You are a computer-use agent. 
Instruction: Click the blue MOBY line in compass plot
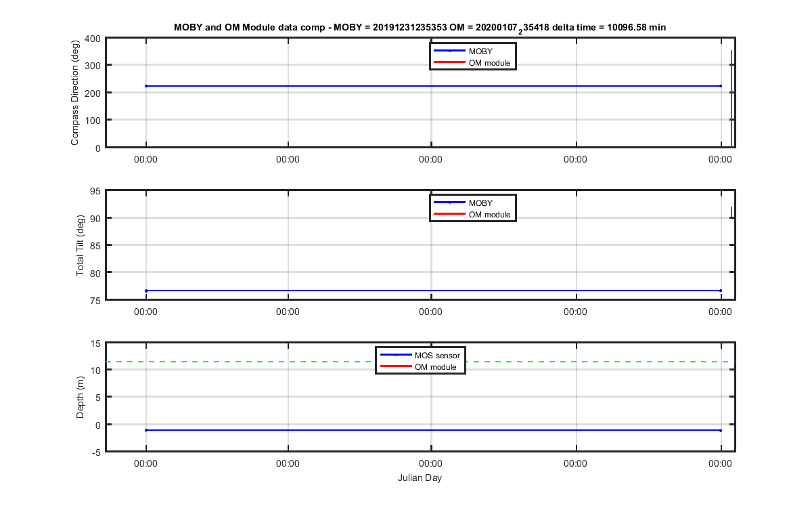[x=433, y=86]
